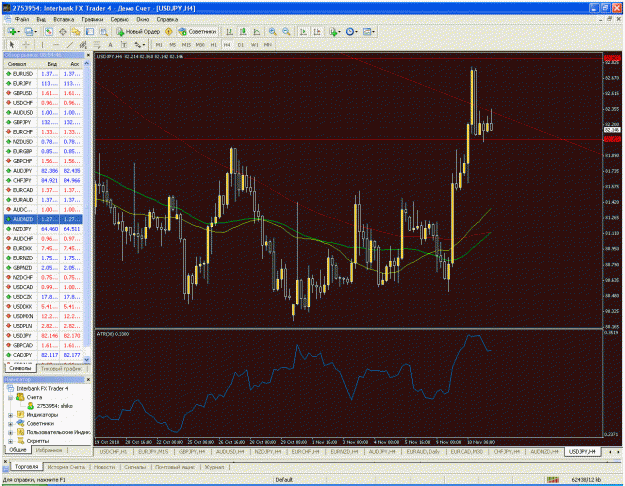Switch timeframe to M1
The image size is (625, 486).
(159, 45)
